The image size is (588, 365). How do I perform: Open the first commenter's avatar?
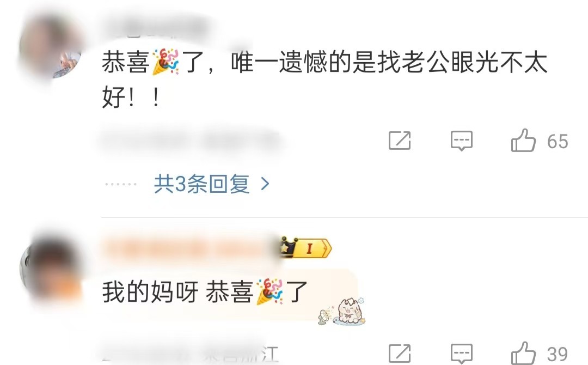pyautogui.click(x=50, y=46)
